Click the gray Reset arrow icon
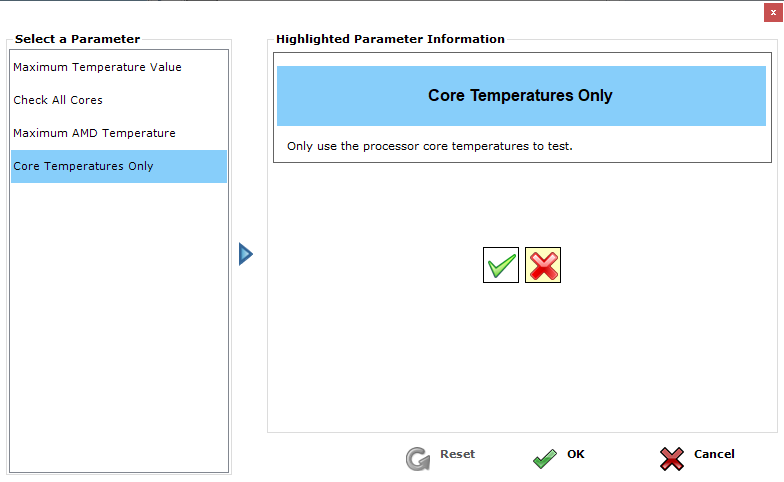The width and height of the screenshot is (784, 482). 417,458
